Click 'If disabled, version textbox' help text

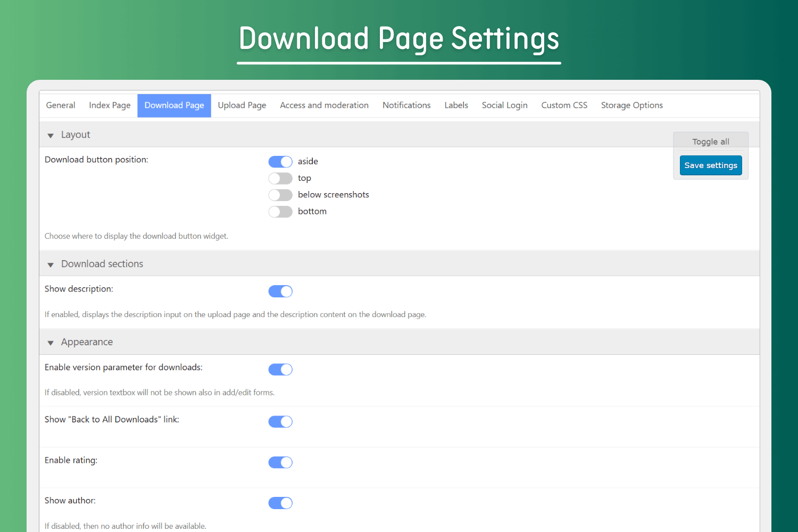point(160,393)
